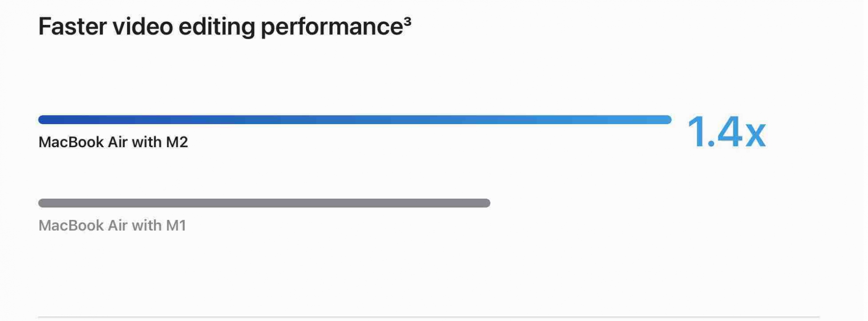Select the "MacBook Air with M2" label

click(x=113, y=142)
